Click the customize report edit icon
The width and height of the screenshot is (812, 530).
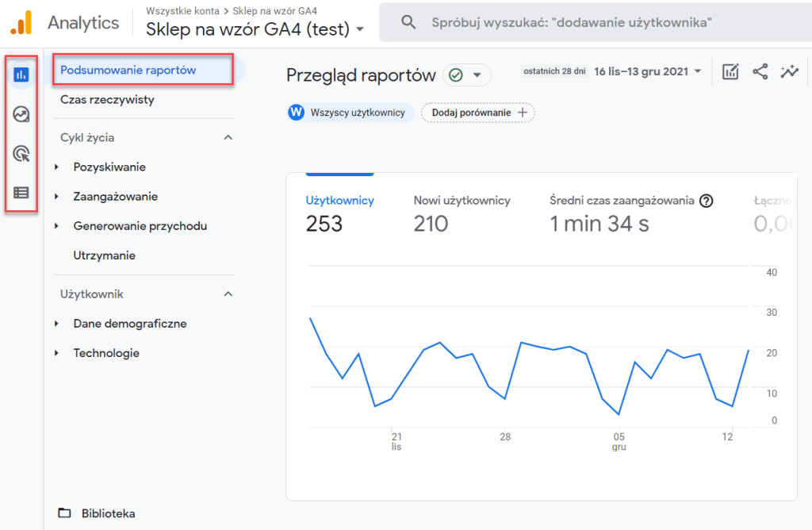[x=730, y=71]
